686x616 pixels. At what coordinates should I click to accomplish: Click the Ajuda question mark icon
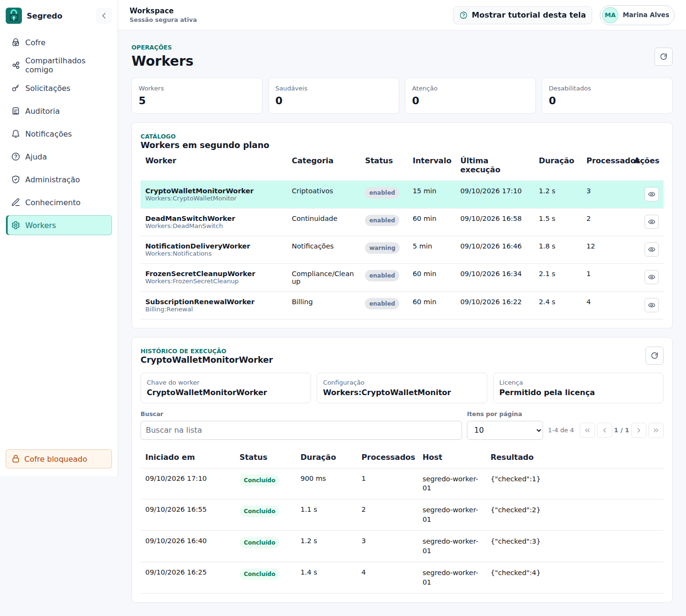click(x=16, y=157)
